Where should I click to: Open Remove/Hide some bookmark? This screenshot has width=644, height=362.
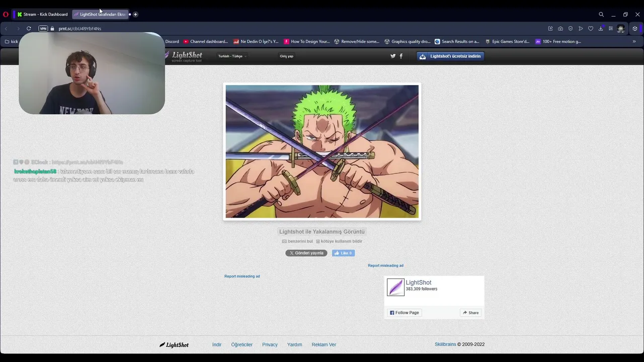click(x=357, y=42)
